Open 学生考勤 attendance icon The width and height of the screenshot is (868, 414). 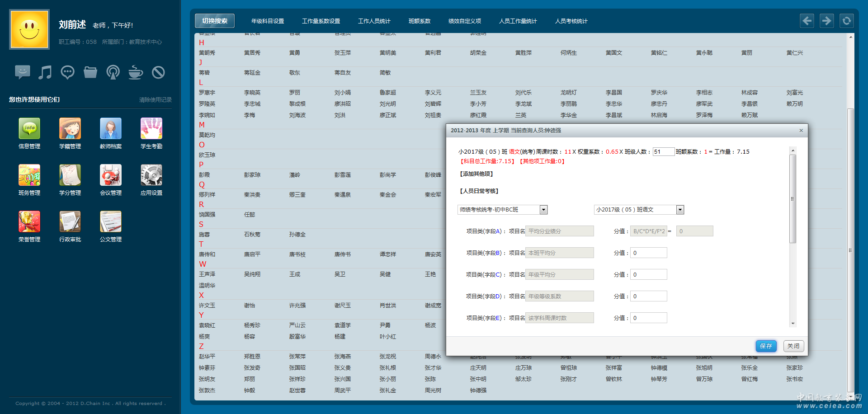click(x=151, y=129)
